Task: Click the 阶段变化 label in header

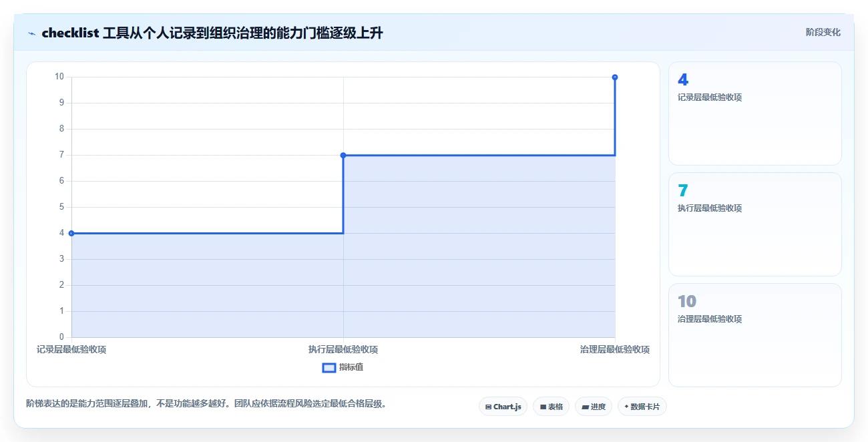Action: point(823,32)
